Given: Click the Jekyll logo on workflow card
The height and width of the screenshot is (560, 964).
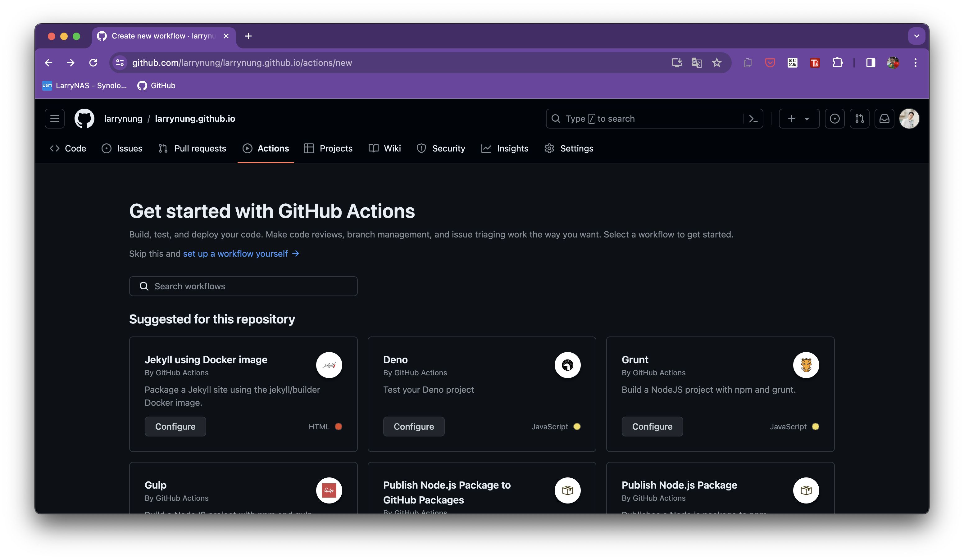Looking at the screenshot, I should pyautogui.click(x=329, y=365).
